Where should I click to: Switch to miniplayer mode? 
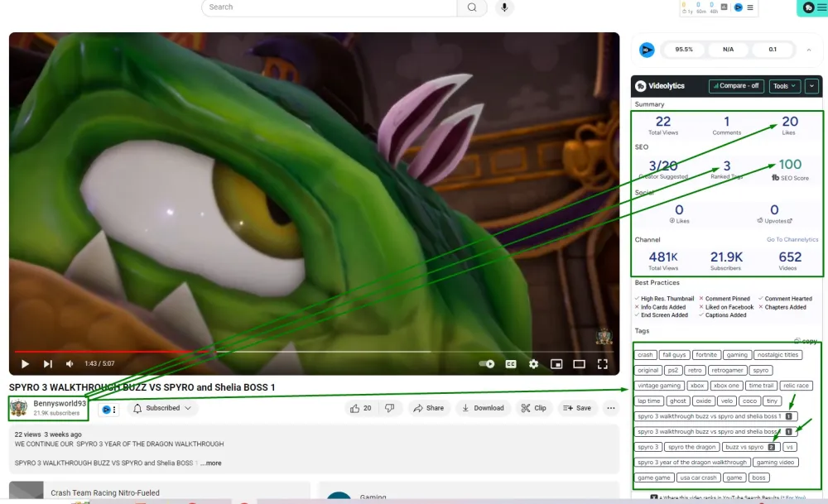pos(556,363)
